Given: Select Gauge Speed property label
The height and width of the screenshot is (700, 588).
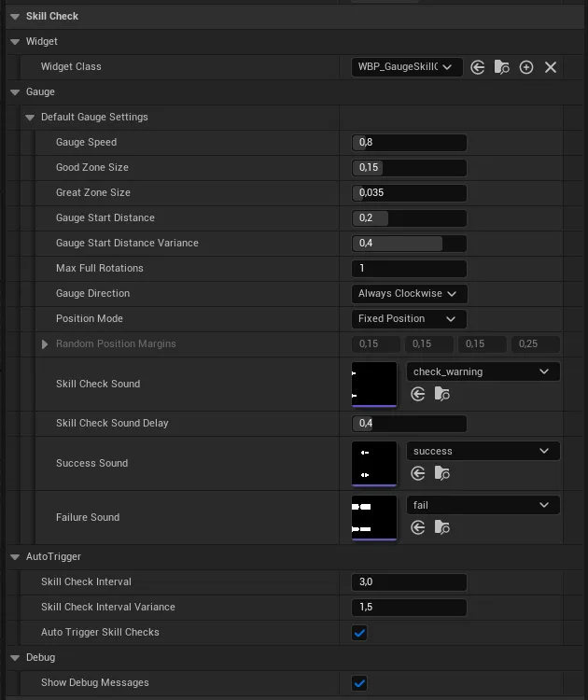Looking at the screenshot, I should click(86, 142).
